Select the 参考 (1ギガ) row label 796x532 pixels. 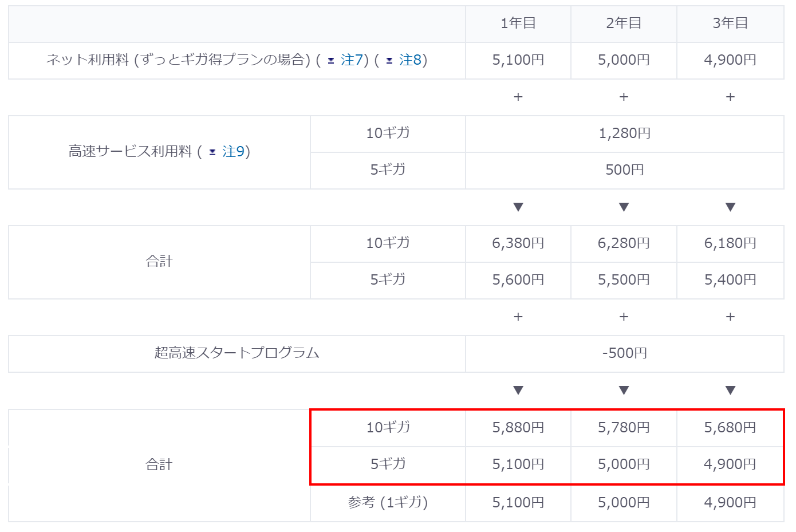(388, 503)
